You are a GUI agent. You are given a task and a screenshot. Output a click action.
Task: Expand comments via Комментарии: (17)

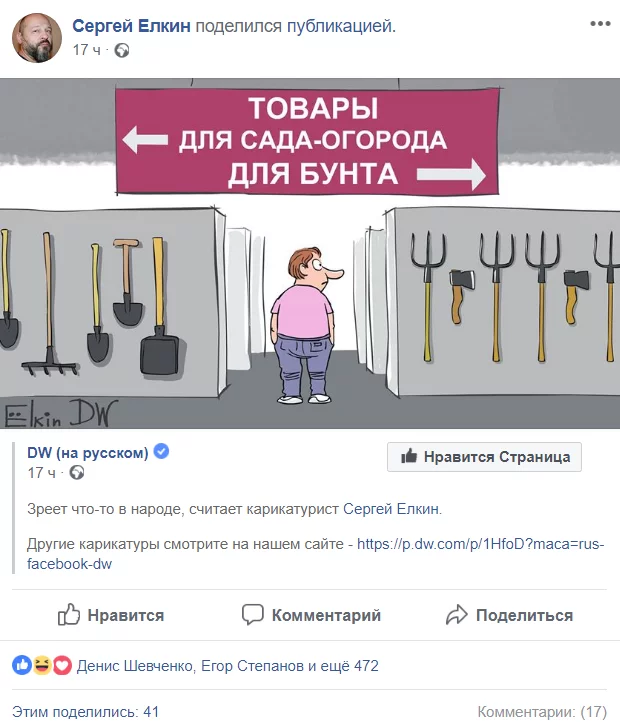542,712
